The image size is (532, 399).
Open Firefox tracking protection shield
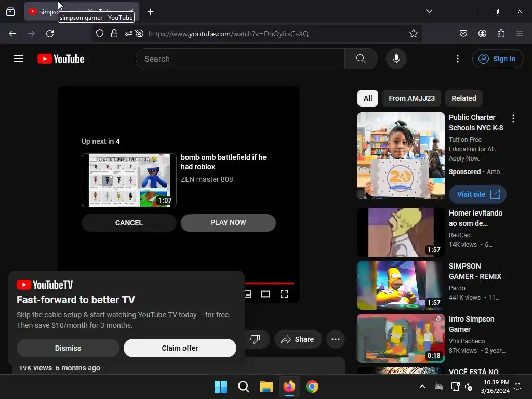tap(99, 34)
